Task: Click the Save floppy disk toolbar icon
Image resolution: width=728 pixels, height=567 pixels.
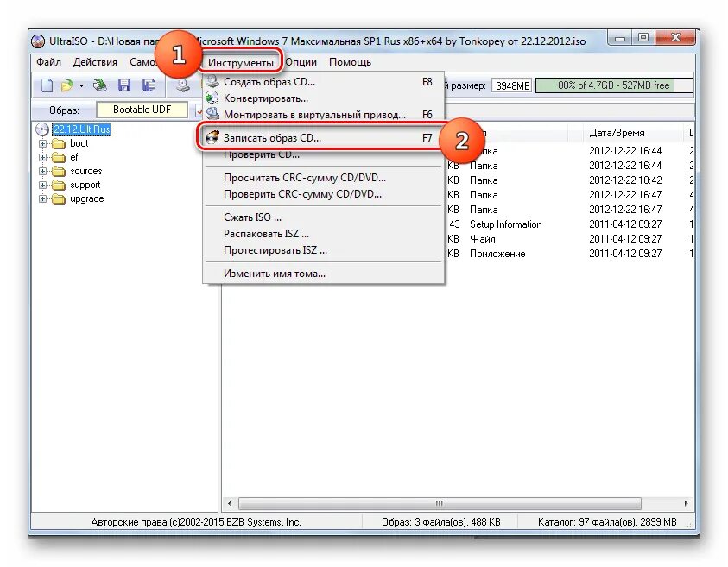Action: pyautogui.click(x=124, y=85)
